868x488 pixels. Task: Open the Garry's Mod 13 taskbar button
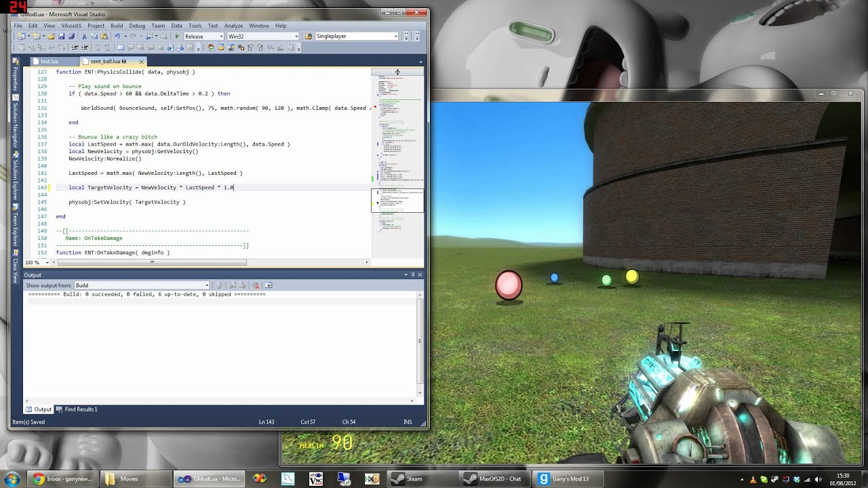tap(567, 479)
